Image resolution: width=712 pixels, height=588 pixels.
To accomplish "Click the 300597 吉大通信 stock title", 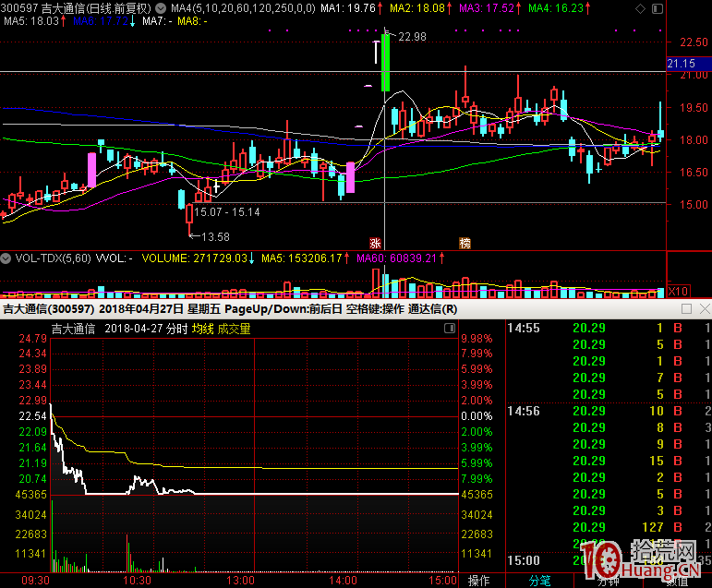I will [76, 8].
